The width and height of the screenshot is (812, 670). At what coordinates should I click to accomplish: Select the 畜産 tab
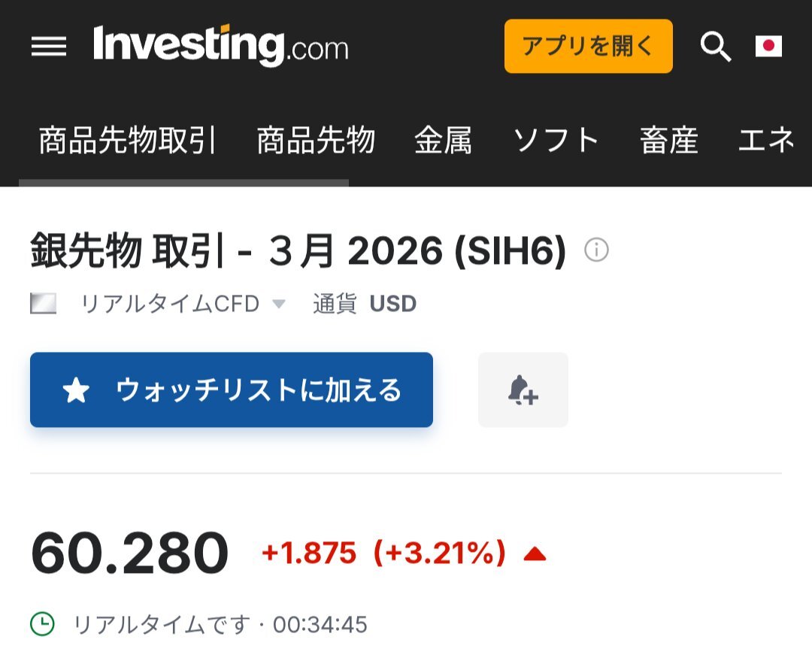point(668,141)
